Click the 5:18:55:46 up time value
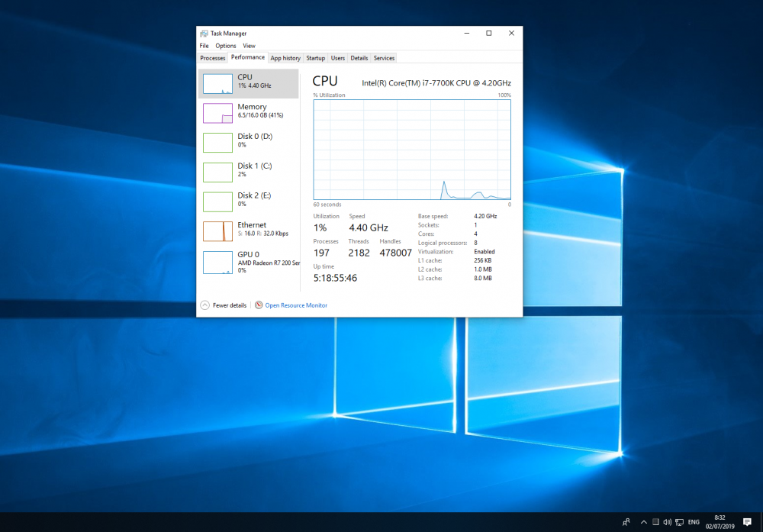 335,278
